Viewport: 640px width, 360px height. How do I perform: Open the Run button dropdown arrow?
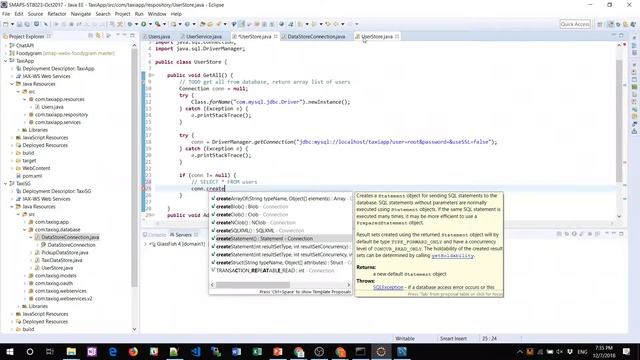click(150, 24)
